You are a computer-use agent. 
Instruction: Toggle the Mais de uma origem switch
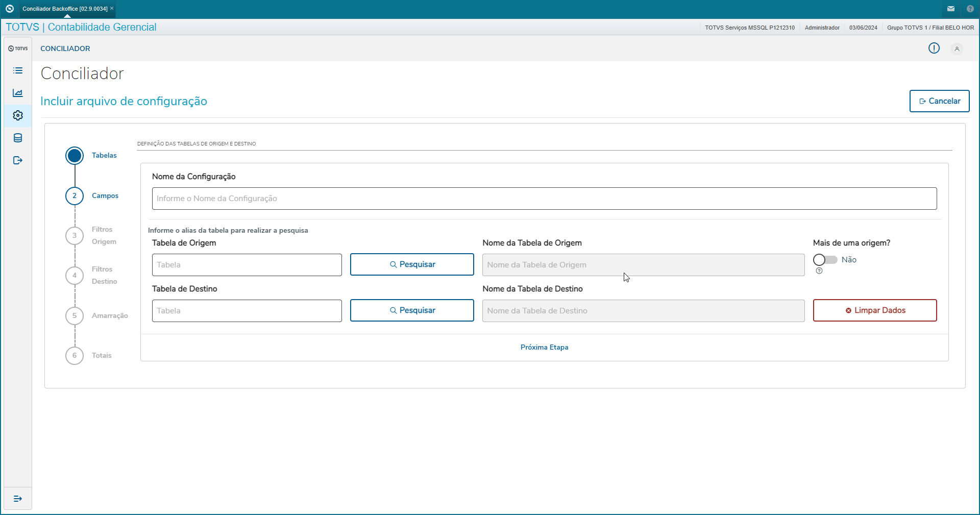(825, 260)
